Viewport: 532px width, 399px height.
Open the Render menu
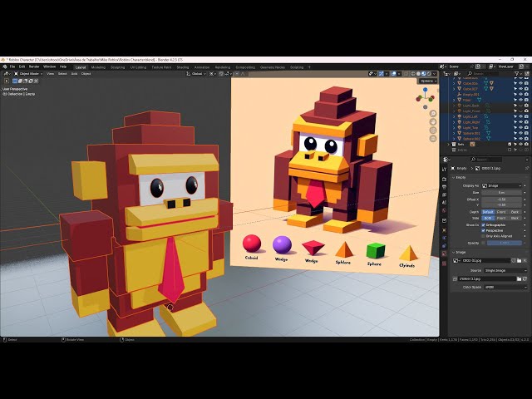pos(34,66)
